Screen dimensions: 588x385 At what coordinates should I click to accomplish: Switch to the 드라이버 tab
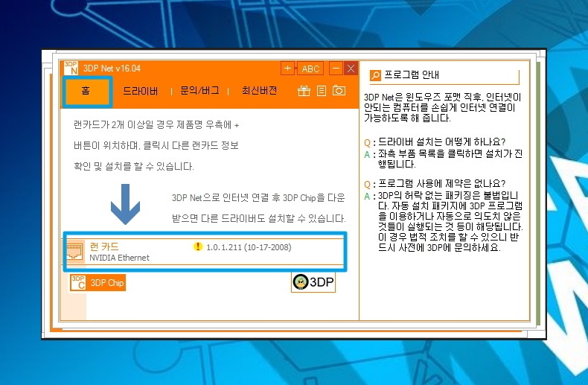pyautogui.click(x=141, y=91)
